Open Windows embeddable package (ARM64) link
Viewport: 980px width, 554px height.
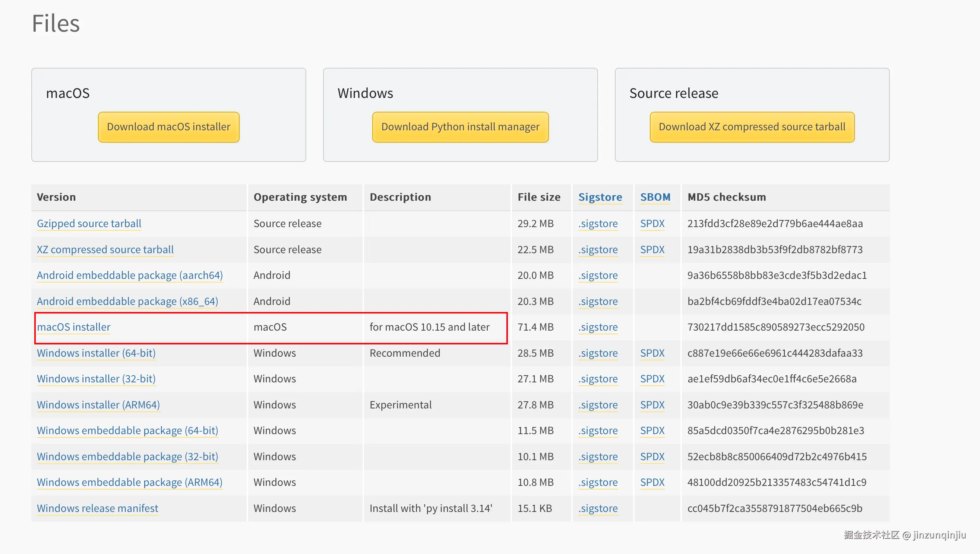pyautogui.click(x=129, y=482)
